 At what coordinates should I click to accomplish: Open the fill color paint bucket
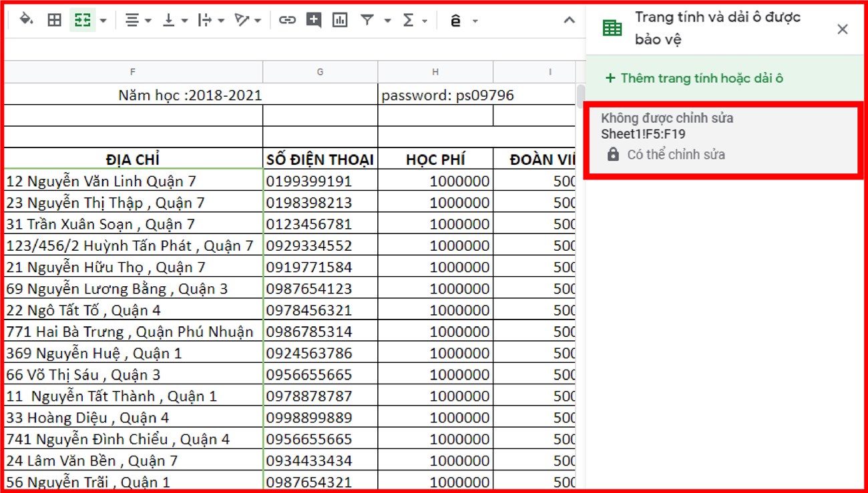click(26, 19)
